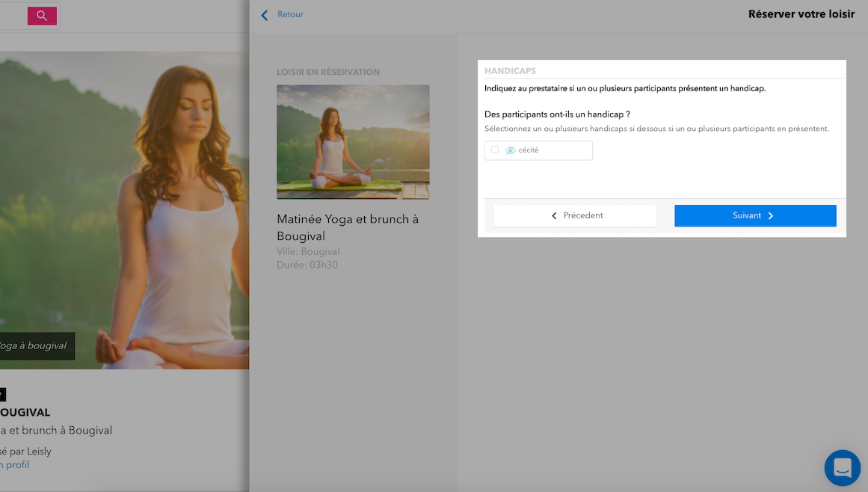
Task: Select the cécité handicap option label
Action: pyautogui.click(x=529, y=150)
